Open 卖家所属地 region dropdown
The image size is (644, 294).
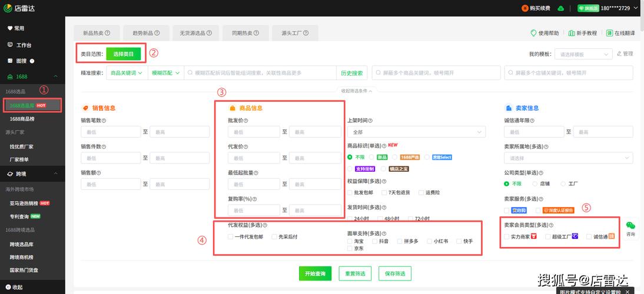click(569, 158)
